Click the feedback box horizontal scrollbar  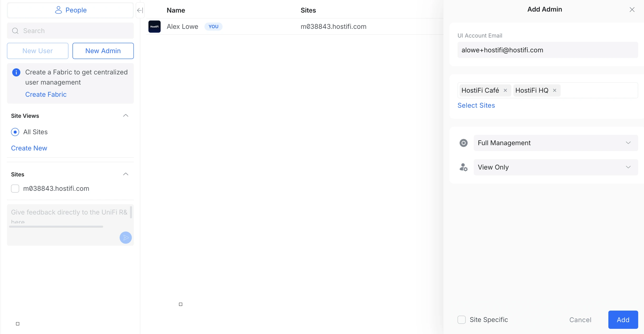pos(56,226)
